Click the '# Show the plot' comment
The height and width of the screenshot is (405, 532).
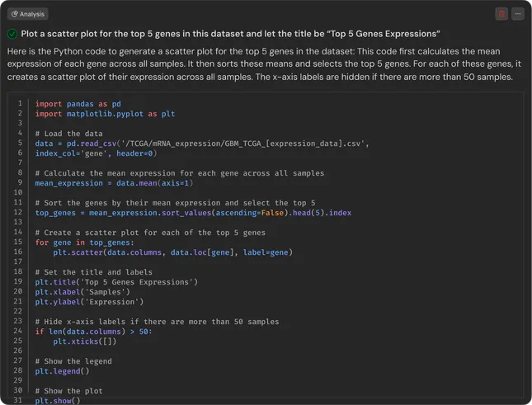[69, 391]
